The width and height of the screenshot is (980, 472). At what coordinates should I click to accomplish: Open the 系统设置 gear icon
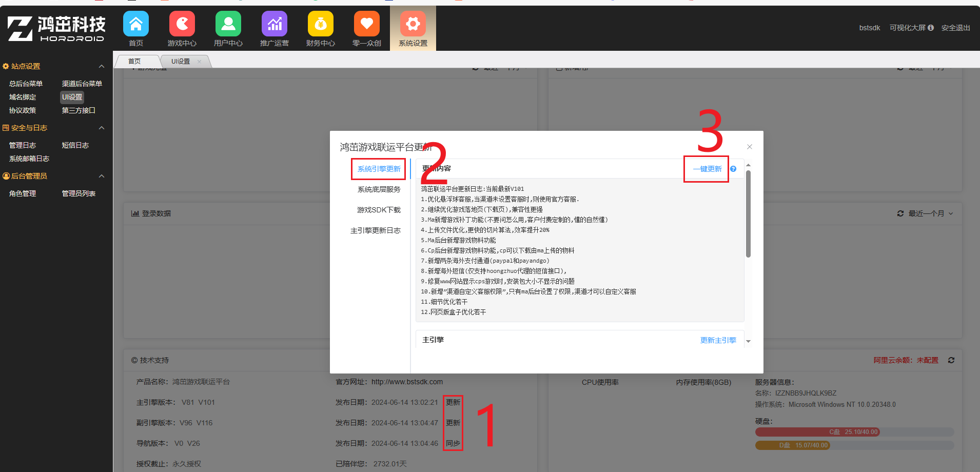coord(413,24)
